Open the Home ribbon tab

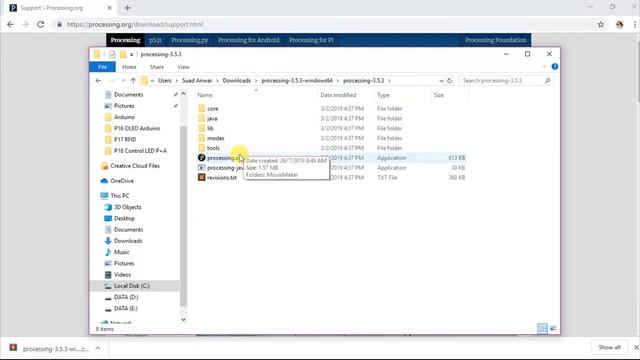point(129,67)
